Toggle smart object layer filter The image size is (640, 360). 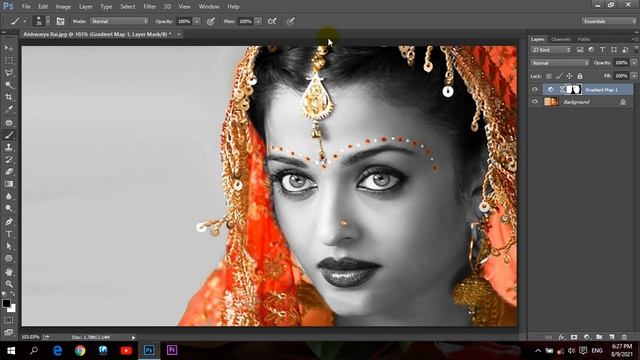point(625,50)
